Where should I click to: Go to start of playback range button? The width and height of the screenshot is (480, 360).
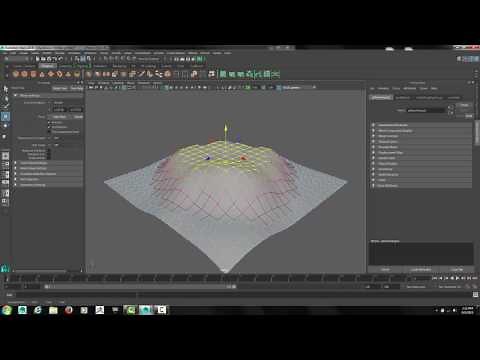pyautogui.click(x=435, y=278)
